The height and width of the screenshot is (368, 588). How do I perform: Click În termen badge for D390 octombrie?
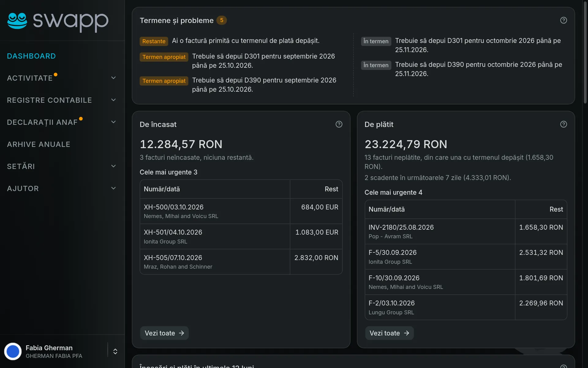(x=376, y=65)
